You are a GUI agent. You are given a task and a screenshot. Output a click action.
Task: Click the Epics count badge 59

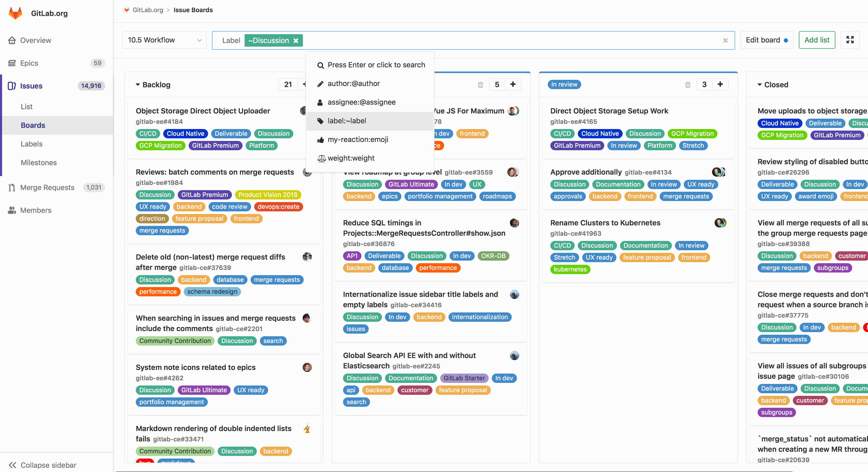pyautogui.click(x=97, y=63)
